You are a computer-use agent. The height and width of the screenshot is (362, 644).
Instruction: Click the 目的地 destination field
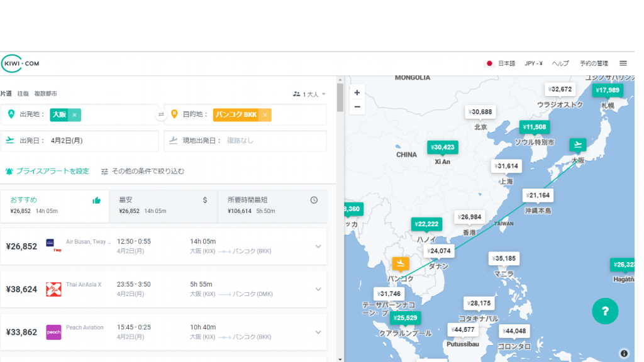245,114
